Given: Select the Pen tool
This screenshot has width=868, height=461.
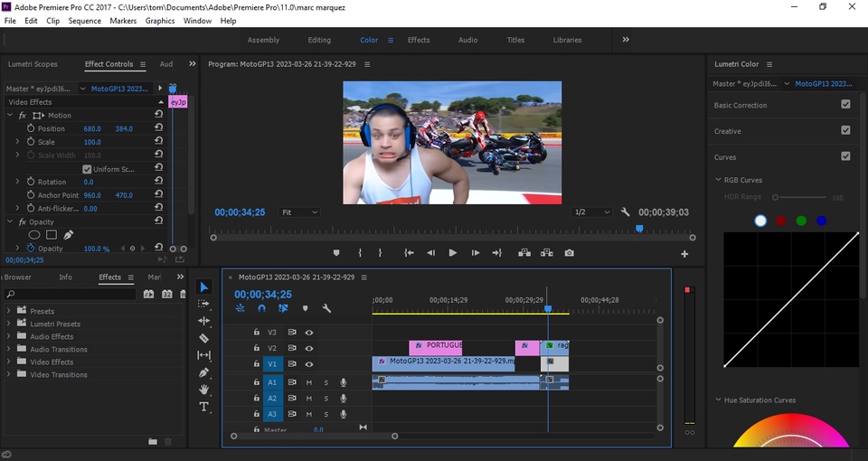Looking at the screenshot, I should (204, 372).
